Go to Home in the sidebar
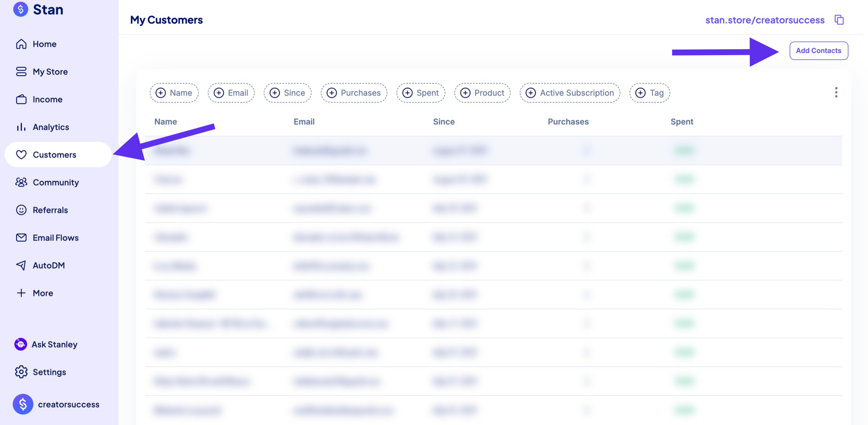The width and height of the screenshot is (868, 425). click(44, 44)
